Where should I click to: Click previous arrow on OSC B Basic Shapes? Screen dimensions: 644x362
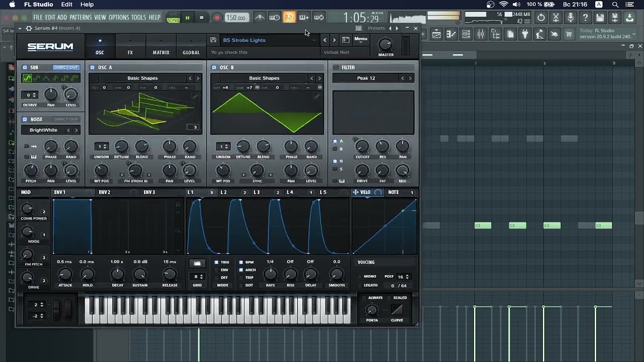coord(311,78)
